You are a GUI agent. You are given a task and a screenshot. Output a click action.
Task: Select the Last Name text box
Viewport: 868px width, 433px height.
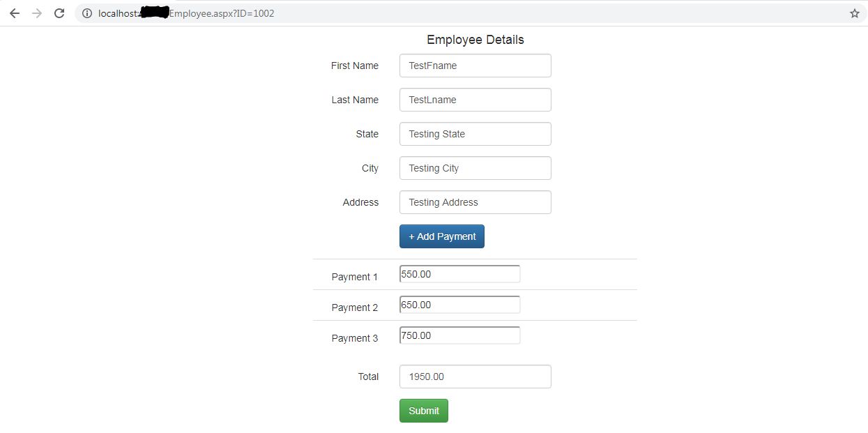475,100
